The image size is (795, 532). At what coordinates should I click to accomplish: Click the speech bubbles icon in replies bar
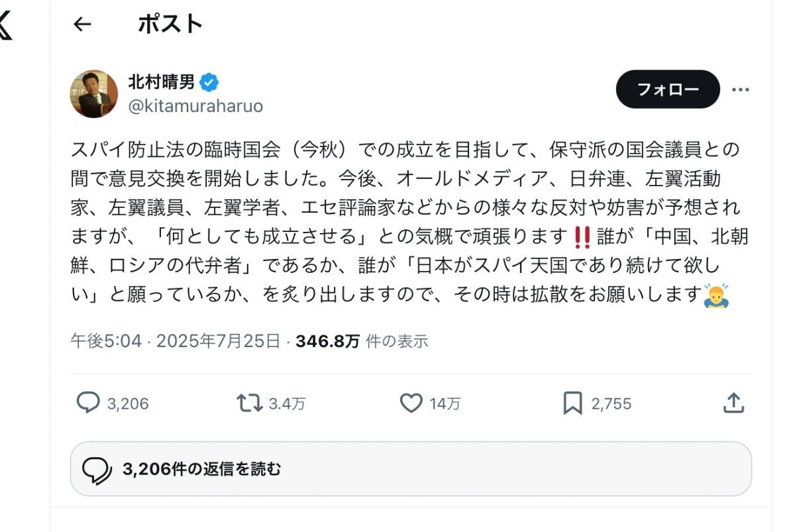pos(97,470)
